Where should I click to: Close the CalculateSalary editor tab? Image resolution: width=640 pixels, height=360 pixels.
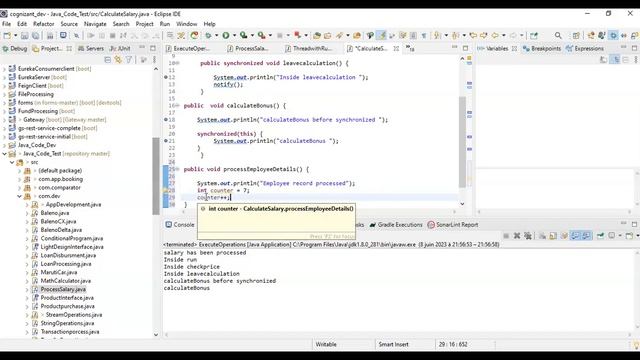coord(396,48)
